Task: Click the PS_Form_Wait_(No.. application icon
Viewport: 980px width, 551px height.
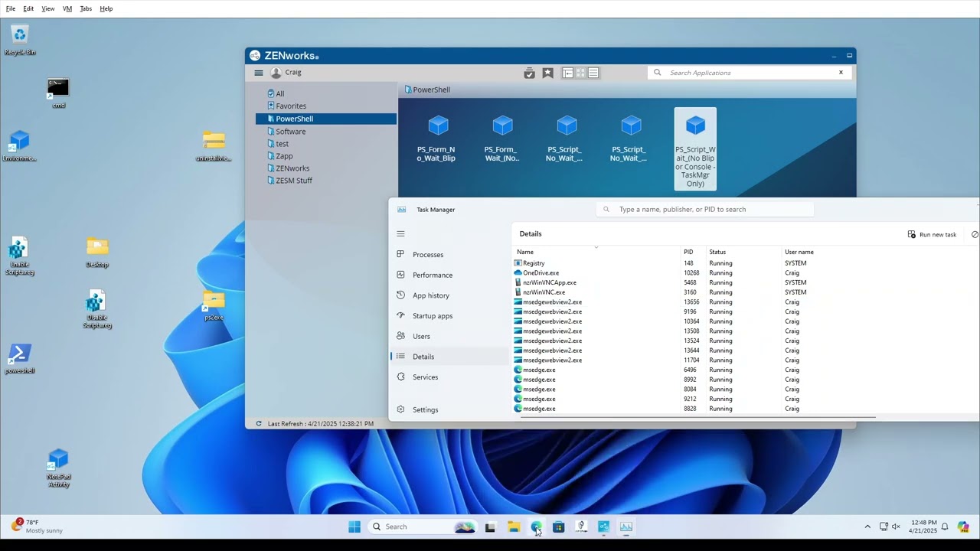Action: [502, 125]
